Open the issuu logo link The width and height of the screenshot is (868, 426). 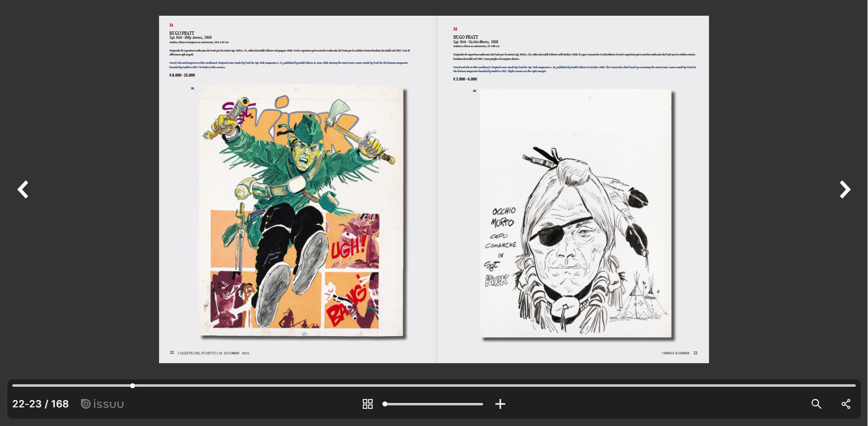pos(102,404)
